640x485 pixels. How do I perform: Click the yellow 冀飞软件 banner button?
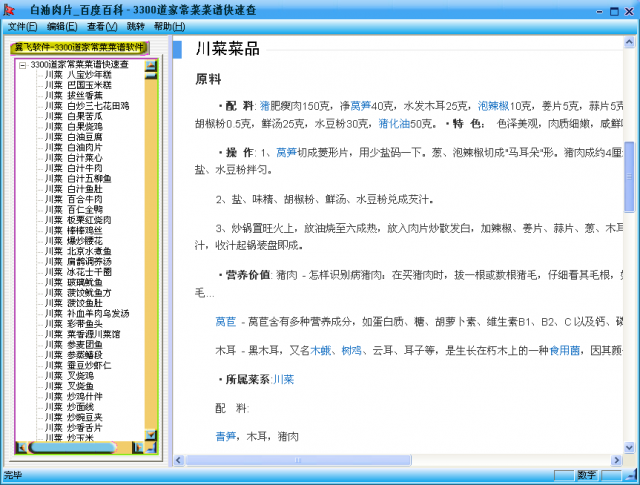coord(80,47)
